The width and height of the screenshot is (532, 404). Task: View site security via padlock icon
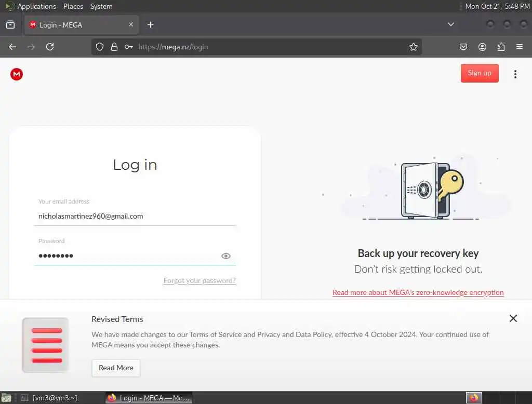pyautogui.click(x=114, y=47)
